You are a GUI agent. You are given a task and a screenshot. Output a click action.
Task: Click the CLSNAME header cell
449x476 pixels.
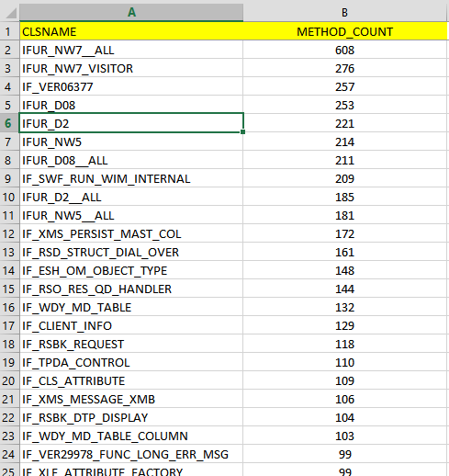coord(131,31)
